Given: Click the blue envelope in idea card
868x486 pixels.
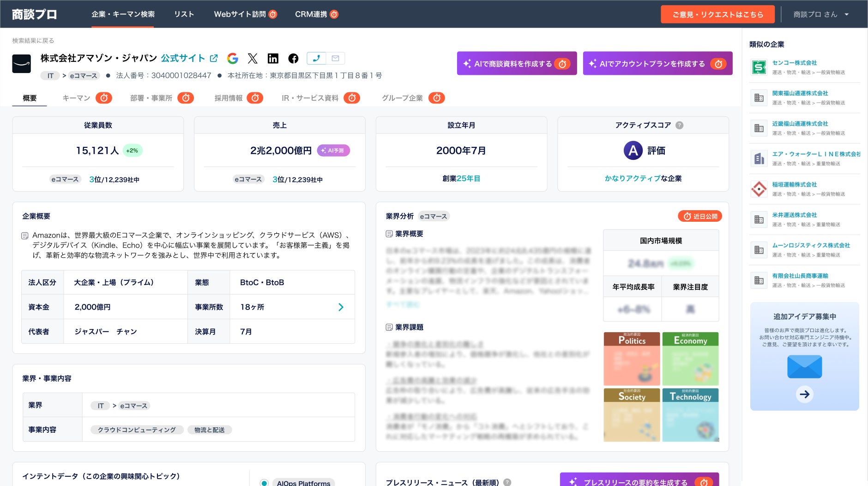Looking at the screenshot, I should (x=805, y=367).
